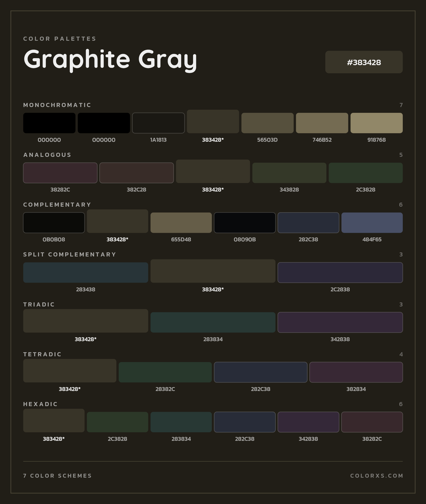Select the 56503D monochromatic swatch
Image resolution: width=426 pixels, height=504 pixels.
[267, 123]
